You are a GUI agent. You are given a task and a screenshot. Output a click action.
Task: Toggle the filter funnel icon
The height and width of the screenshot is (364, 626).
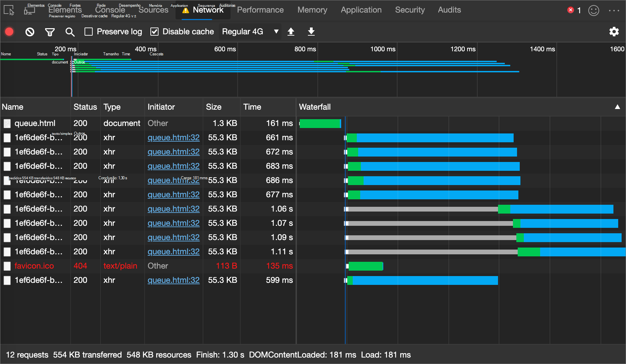point(50,32)
